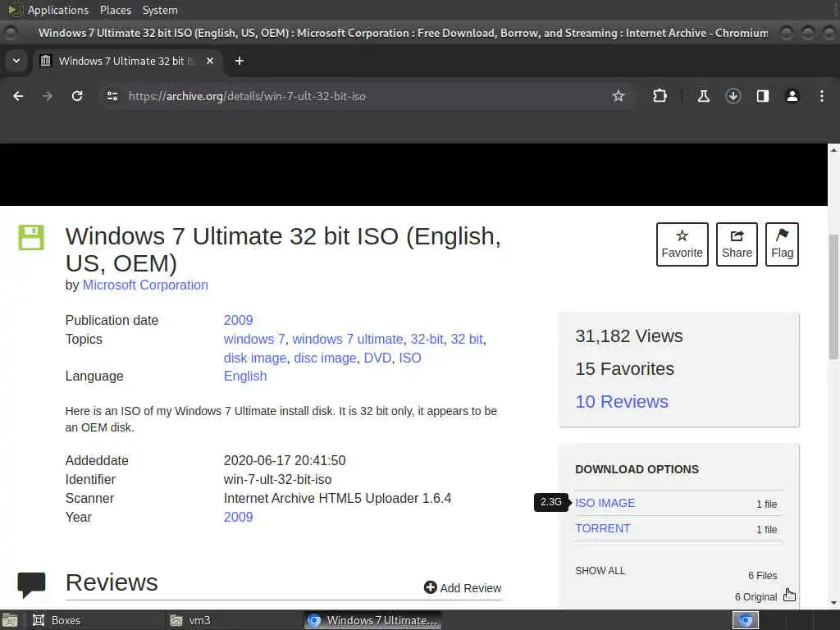
Task: Click the show desktop icon in the bottom panel
Action: (x=10, y=620)
